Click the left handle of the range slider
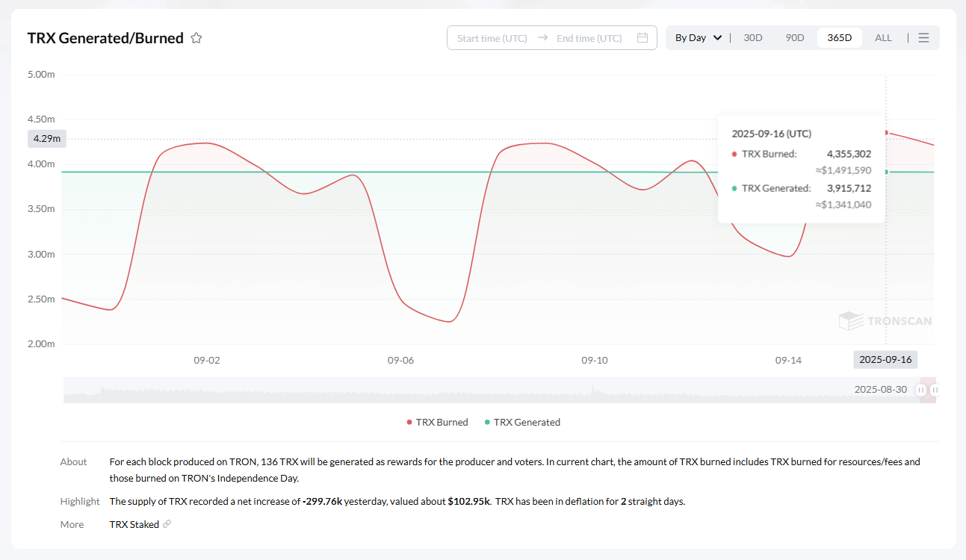966x560 pixels. click(921, 390)
